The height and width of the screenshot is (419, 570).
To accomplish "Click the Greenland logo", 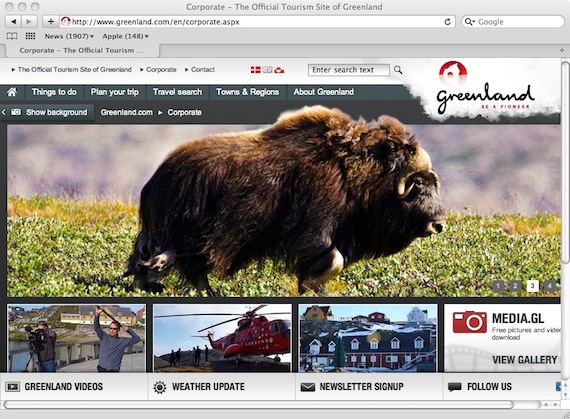I will (x=485, y=89).
